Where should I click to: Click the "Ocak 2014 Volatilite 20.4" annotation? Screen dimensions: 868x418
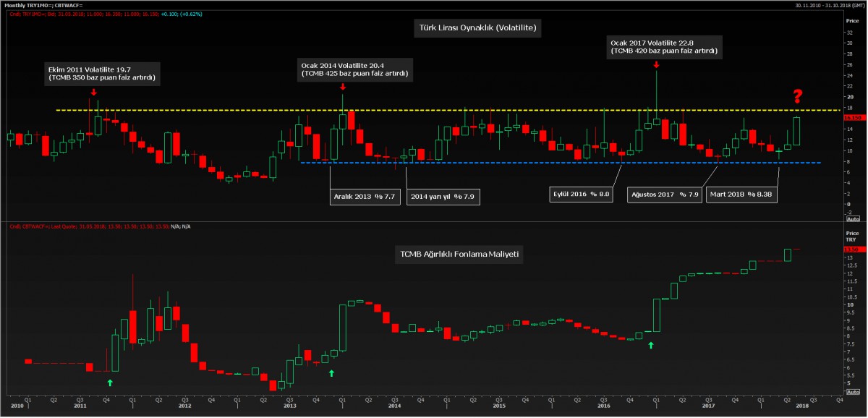354,69
